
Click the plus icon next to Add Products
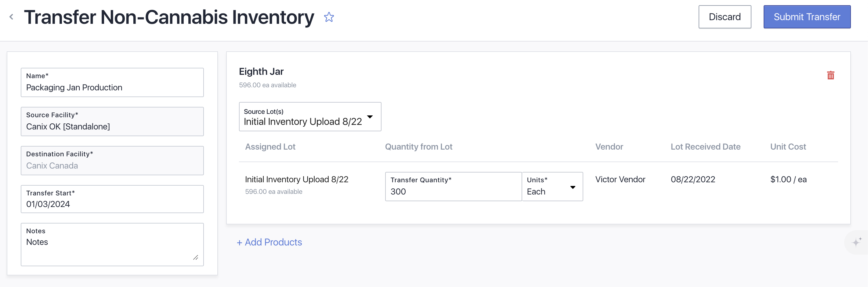(x=239, y=243)
